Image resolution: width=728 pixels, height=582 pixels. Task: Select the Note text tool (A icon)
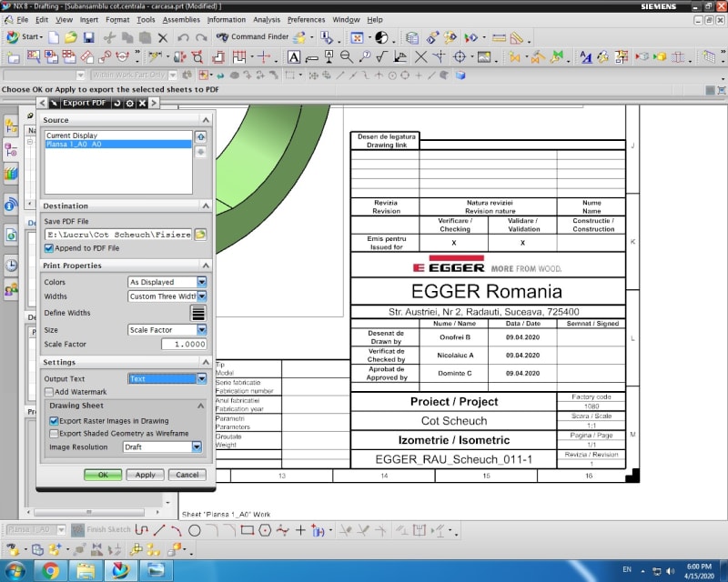293,57
